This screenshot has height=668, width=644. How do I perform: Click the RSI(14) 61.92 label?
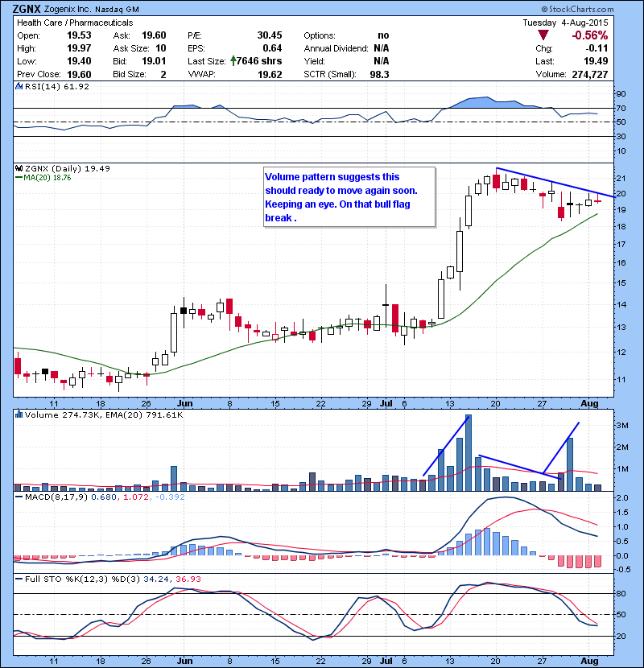pos(57,86)
